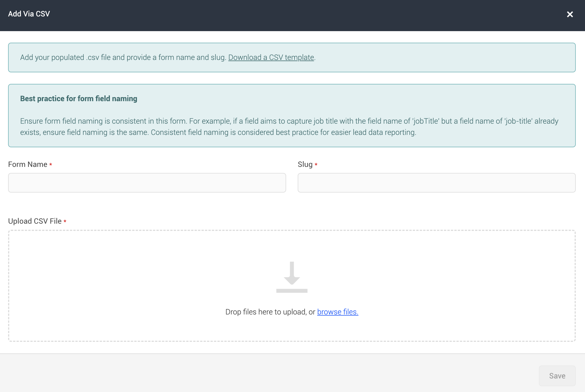This screenshot has height=392, width=585.
Task: Click the Best practice for form field naming heading
Action: coord(78,98)
